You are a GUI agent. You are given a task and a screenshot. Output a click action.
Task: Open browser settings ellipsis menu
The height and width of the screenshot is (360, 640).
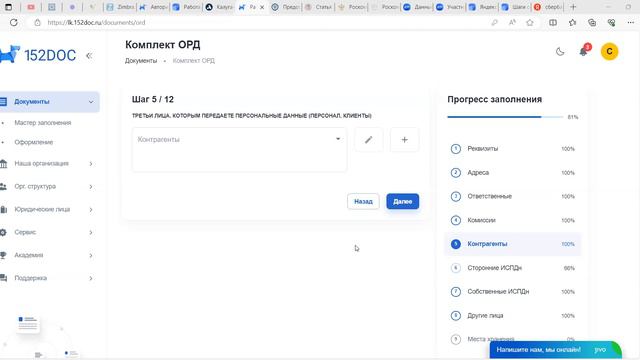pos(631,22)
